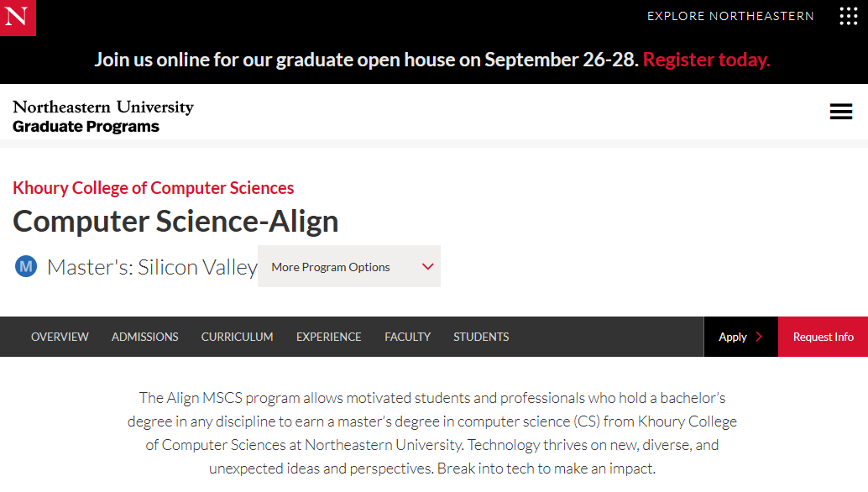Image resolution: width=868 pixels, height=492 pixels.
Task: Click the Request Info button
Action: tap(824, 337)
